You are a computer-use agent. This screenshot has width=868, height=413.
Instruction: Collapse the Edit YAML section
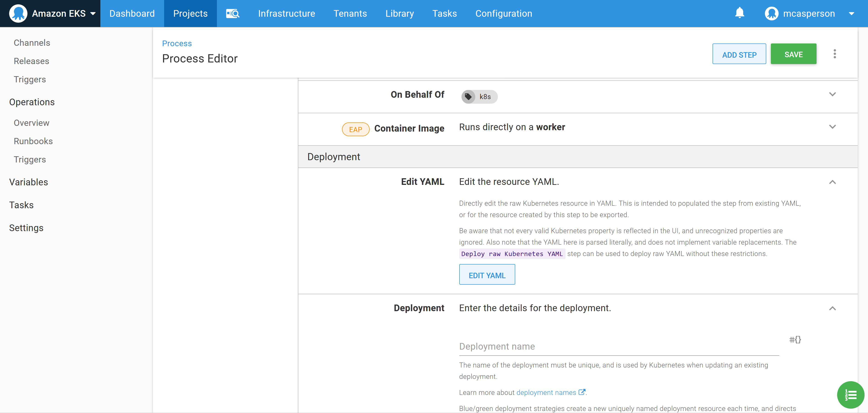tap(833, 182)
